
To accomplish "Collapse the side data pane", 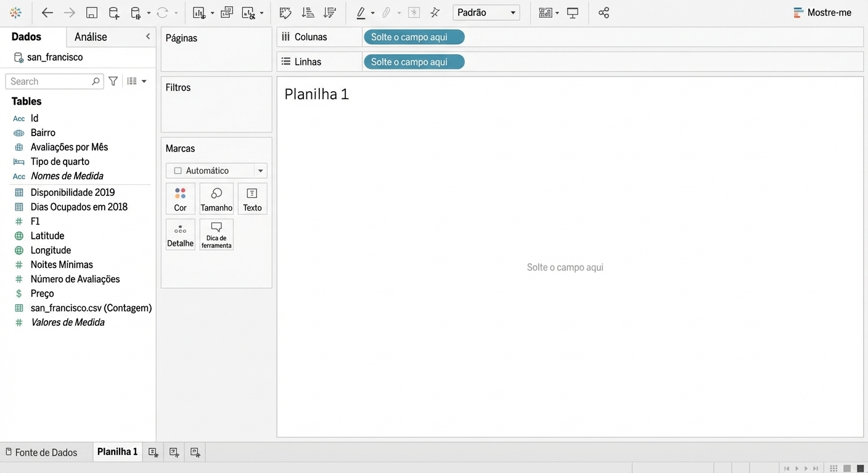I will [x=148, y=37].
